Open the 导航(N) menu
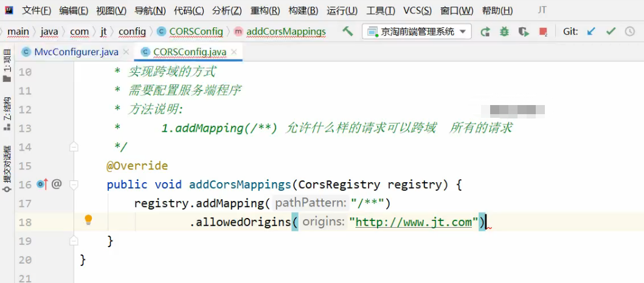Screen dimensions: 644x283 pos(150,11)
